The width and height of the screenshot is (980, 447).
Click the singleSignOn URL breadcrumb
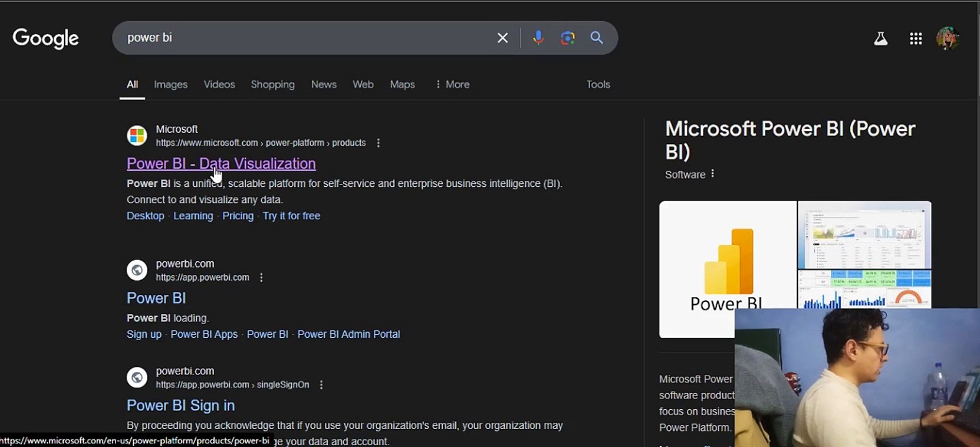pos(232,385)
